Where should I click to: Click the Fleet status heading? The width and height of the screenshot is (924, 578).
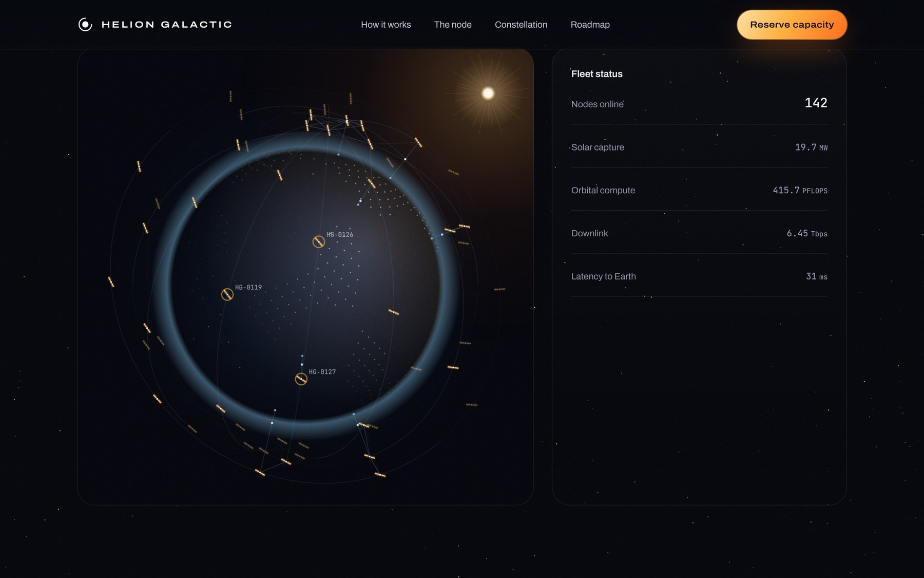coord(597,74)
